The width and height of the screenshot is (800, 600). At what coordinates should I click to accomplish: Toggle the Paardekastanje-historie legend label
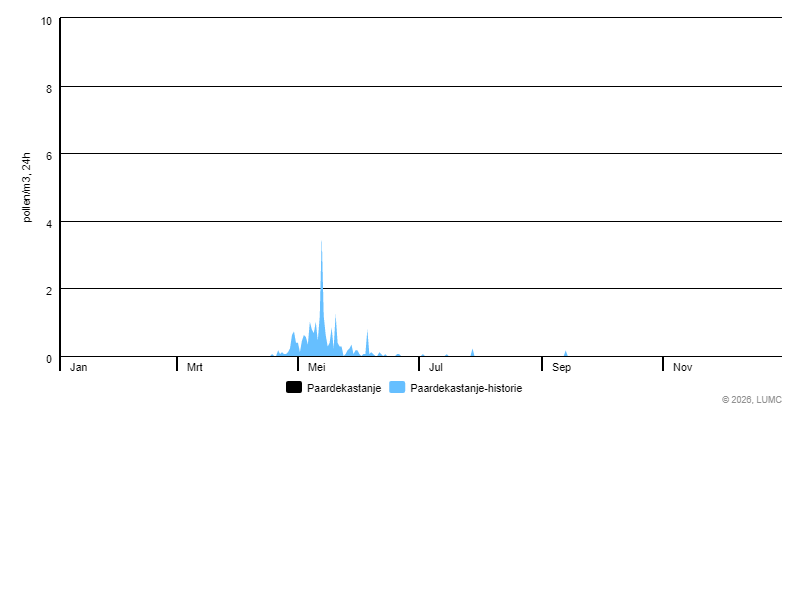(466, 388)
